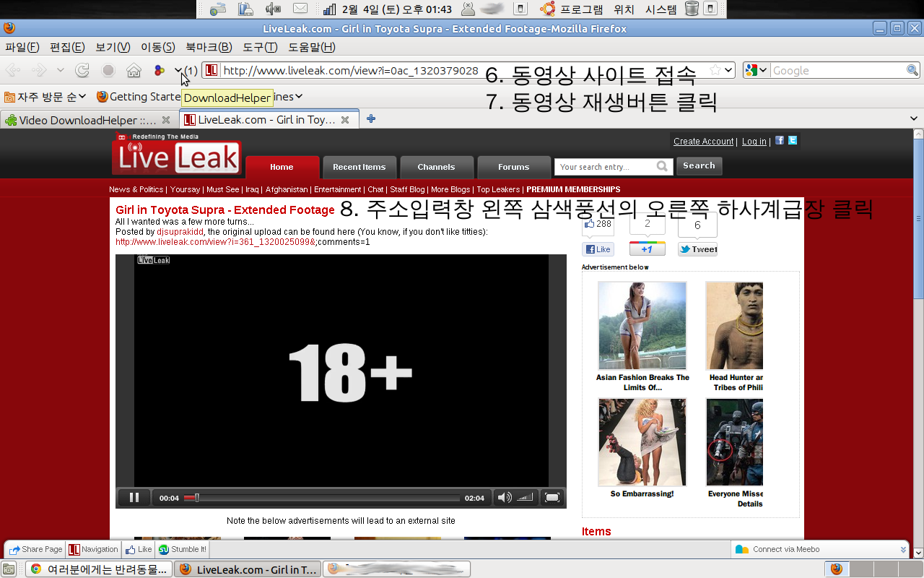Click inside the URL address field
Screen dimensions: 924x578
click(462, 70)
